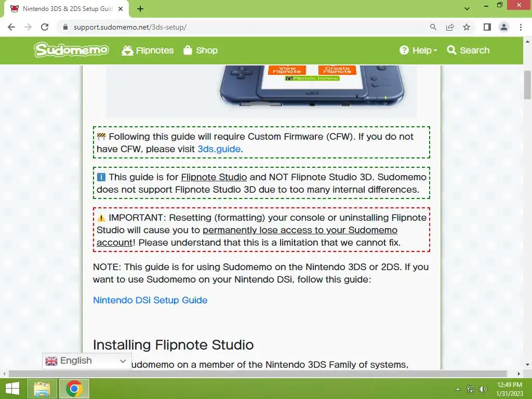The image size is (532, 399).
Task: Click permanently lose access link
Action: click(x=247, y=236)
